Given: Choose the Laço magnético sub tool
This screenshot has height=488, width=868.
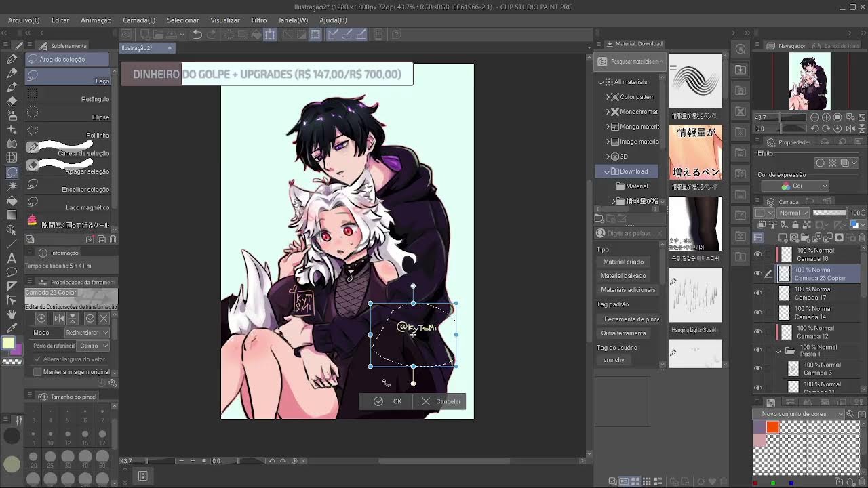Looking at the screenshot, I should click(68, 203).
